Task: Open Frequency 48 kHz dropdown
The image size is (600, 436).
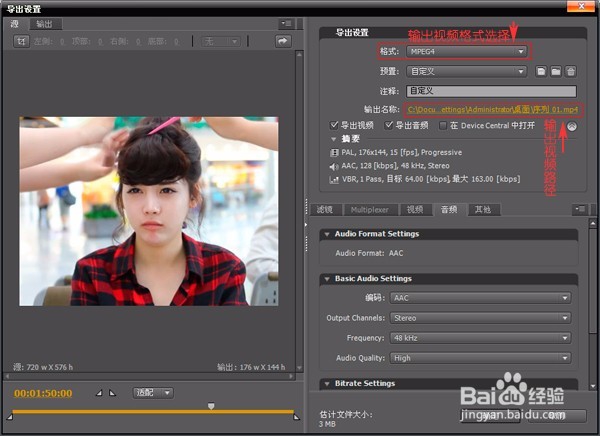Action: (481, 338)
